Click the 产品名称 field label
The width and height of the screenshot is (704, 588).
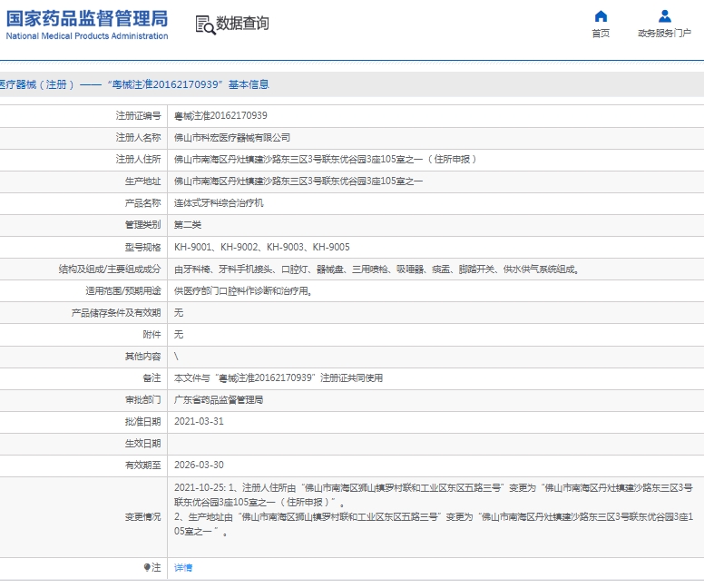coord(142,203)
